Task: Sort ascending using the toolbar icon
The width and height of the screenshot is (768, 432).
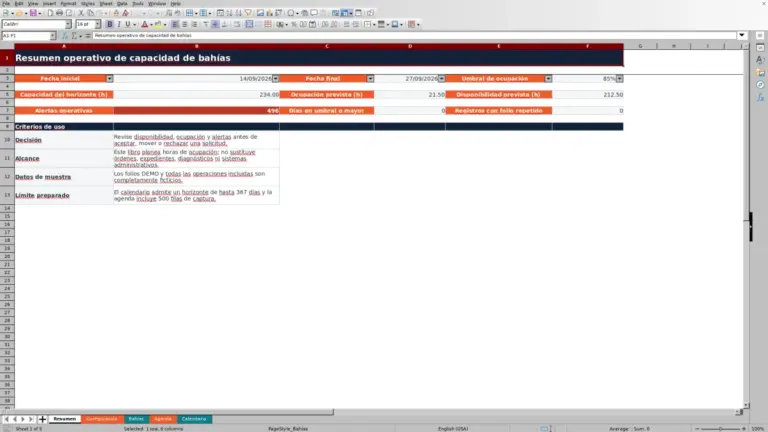Action: (x=229, y=13)
